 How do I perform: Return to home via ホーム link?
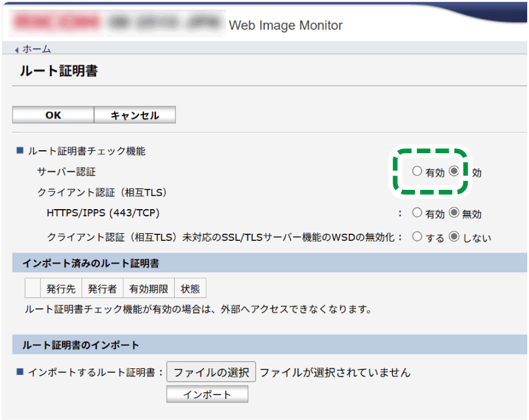pyautogui.click(x=35, y=50)
